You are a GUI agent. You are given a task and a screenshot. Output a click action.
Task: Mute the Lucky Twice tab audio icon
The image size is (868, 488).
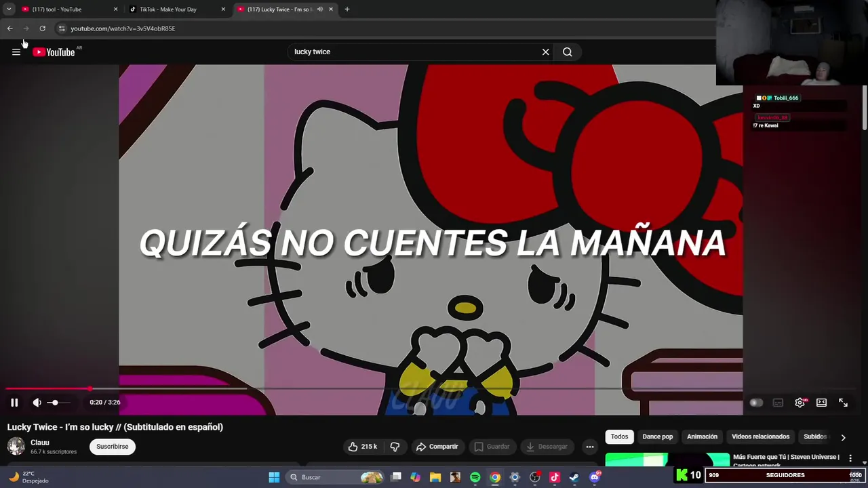click(x=320, y=9)
